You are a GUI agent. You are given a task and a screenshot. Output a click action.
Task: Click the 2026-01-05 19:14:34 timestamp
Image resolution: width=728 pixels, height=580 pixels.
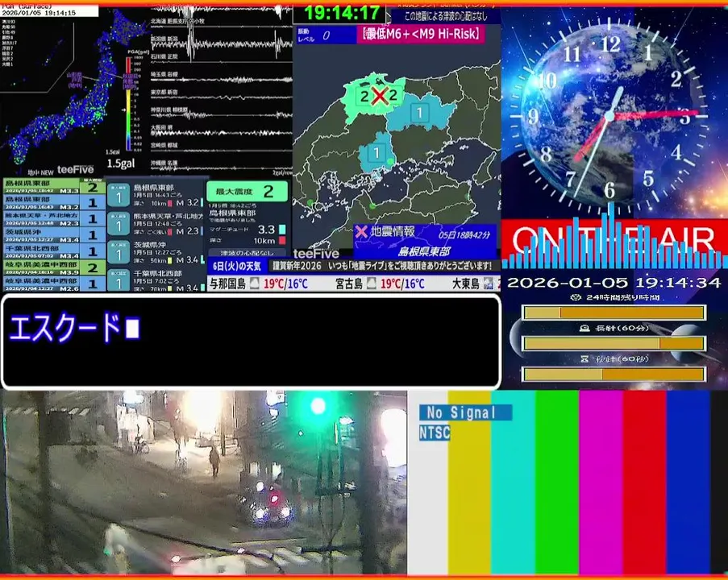click(614, 283)
